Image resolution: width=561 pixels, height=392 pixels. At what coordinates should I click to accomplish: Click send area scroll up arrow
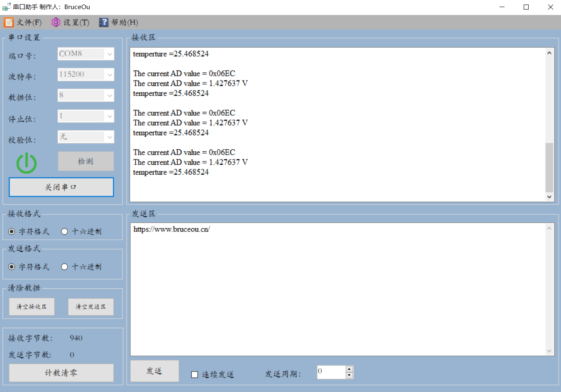(x=550, y=228)
